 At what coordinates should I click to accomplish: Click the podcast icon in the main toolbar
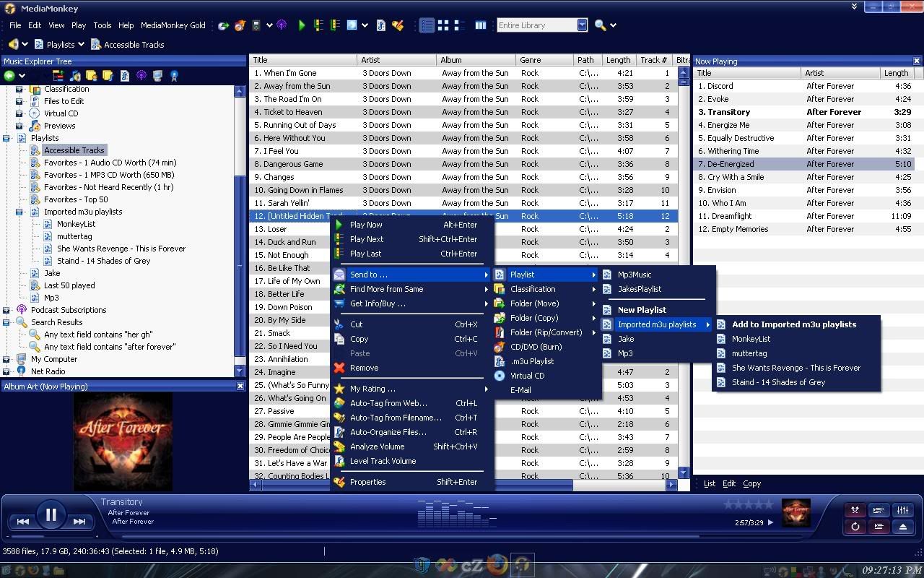pos(282,25)
